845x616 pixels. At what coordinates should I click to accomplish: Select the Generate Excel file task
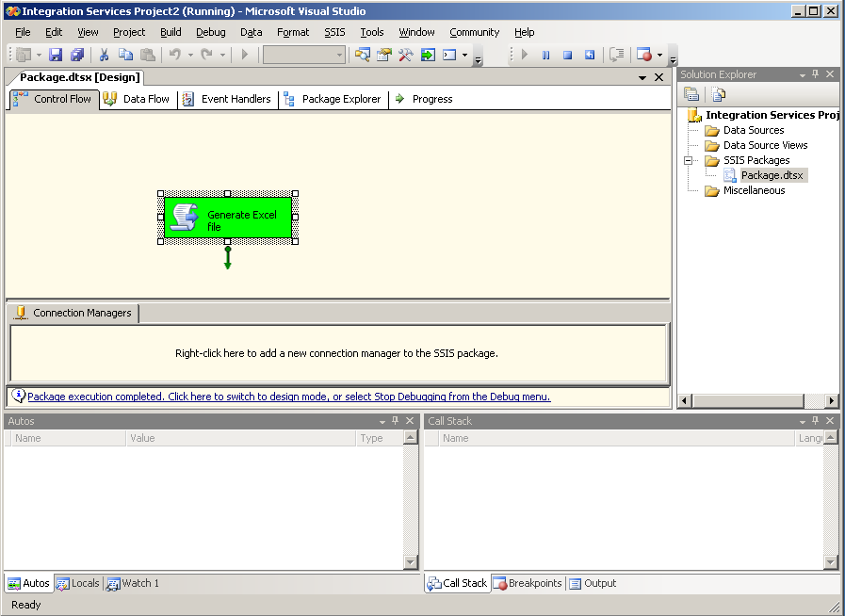[228, 218]
